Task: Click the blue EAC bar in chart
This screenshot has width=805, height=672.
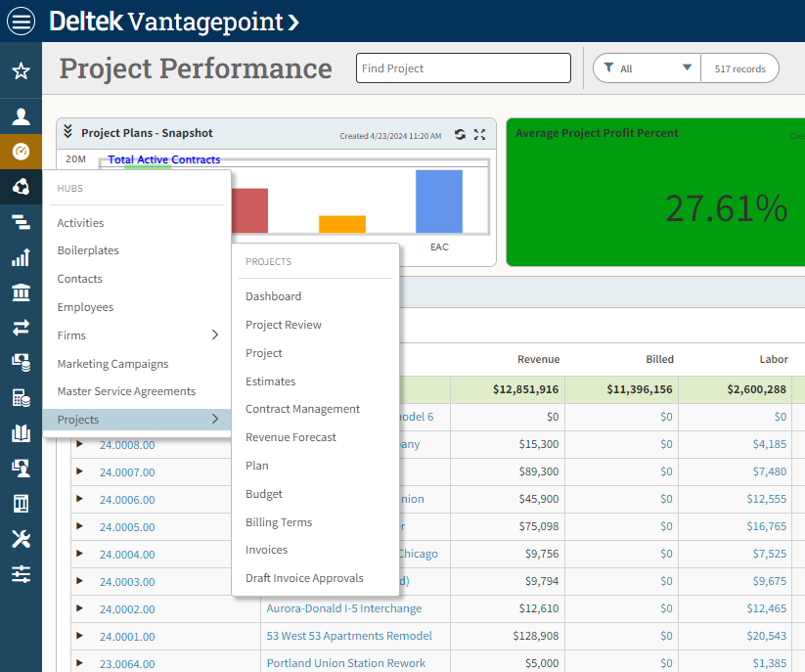Action: click(439, 202)
